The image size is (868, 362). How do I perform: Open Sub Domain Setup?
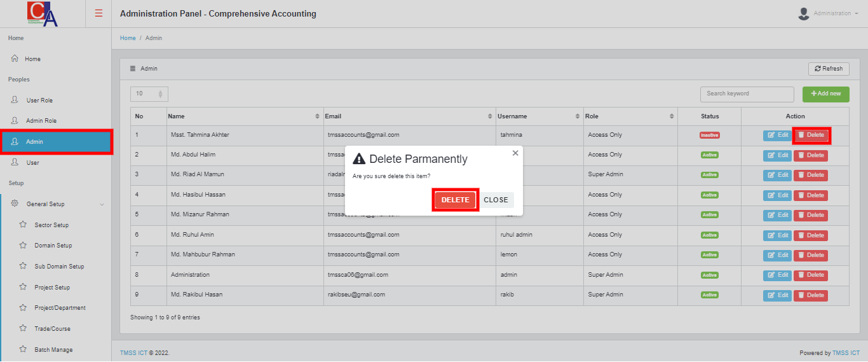[x=59, y=267]
